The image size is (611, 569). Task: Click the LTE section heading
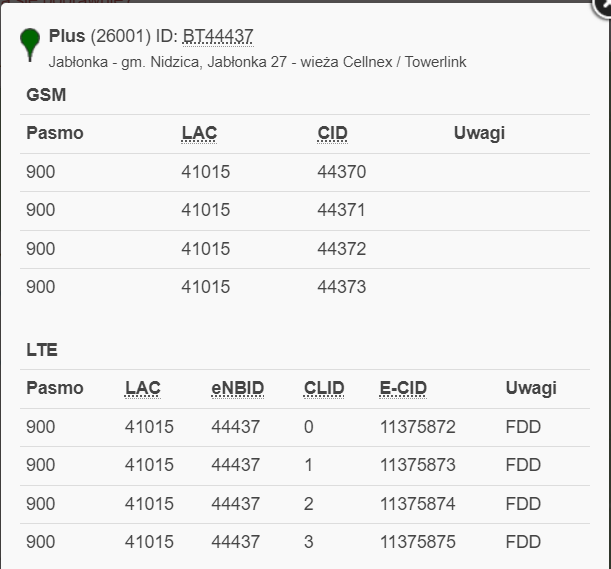tap(42, 350)
